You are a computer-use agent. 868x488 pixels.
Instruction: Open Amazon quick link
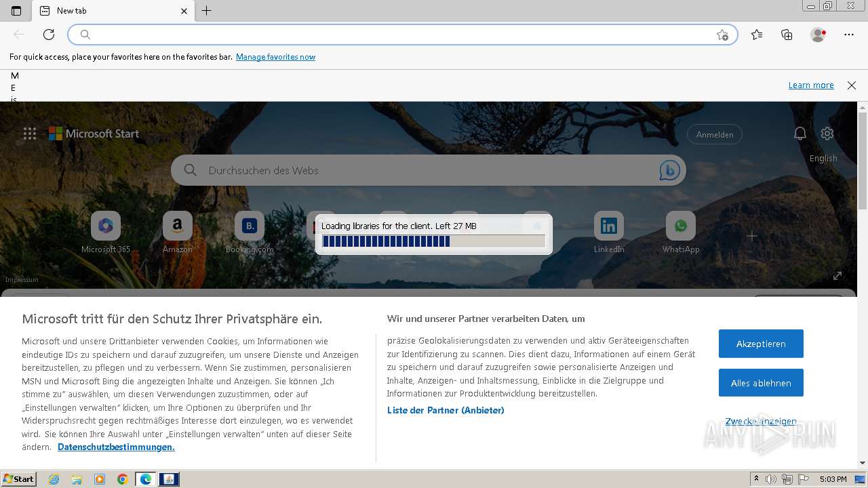point(178,232)
